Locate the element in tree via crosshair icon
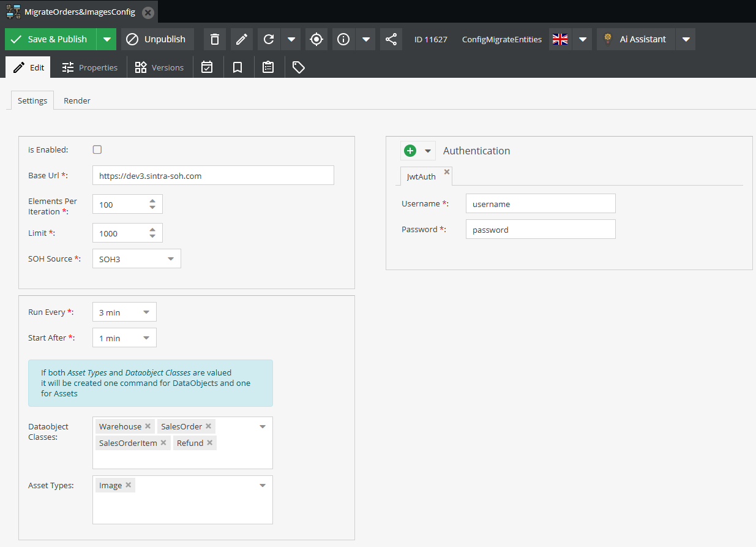Screen dimensions: 756x547 [316, 39]
